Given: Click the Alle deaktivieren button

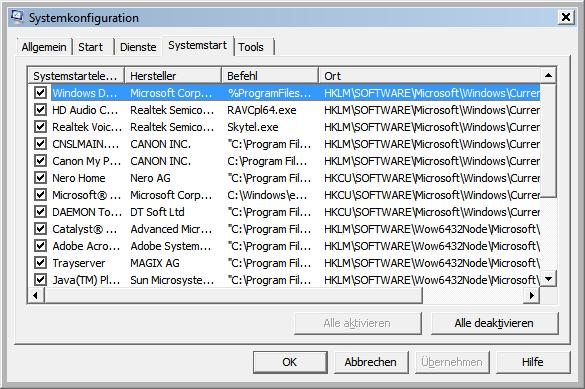Looking at the screenshot, I should 494,323.
